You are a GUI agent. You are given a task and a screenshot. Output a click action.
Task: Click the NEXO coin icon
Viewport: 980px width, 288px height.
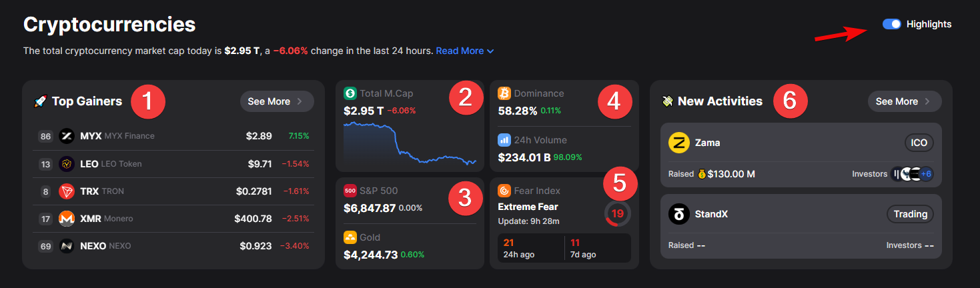(67, 246)
